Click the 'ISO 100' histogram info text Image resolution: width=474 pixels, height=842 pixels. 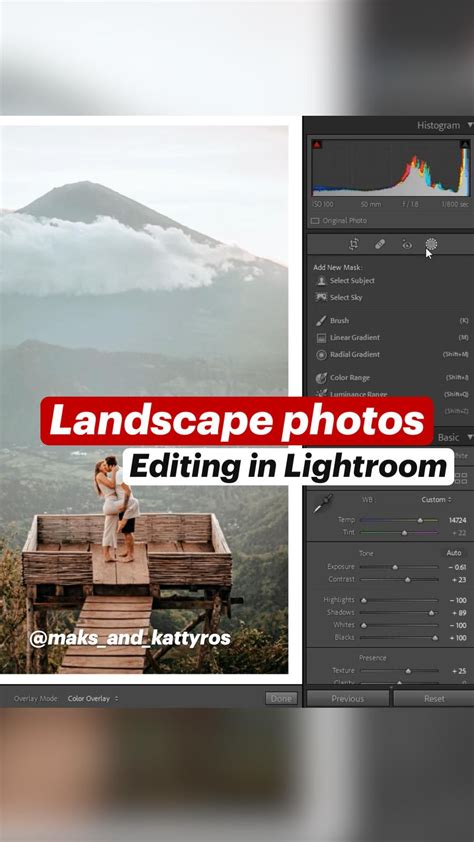click(x=323, y=205)
